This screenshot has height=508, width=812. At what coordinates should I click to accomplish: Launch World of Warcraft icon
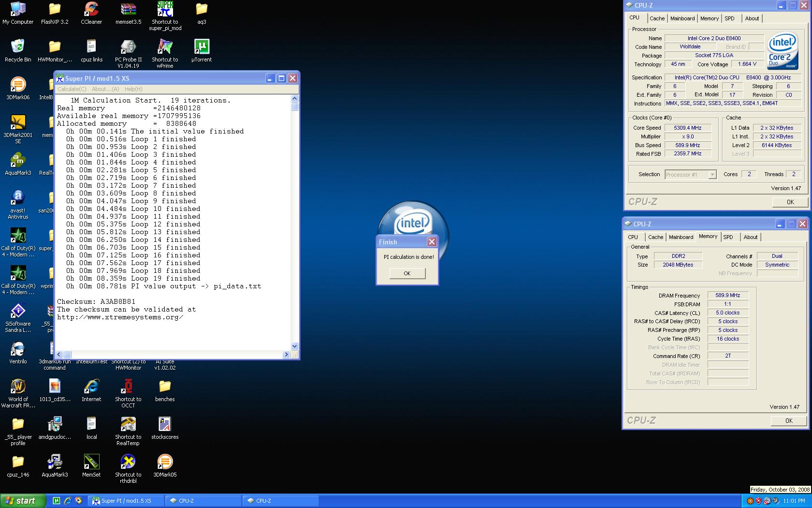(18, 393)
